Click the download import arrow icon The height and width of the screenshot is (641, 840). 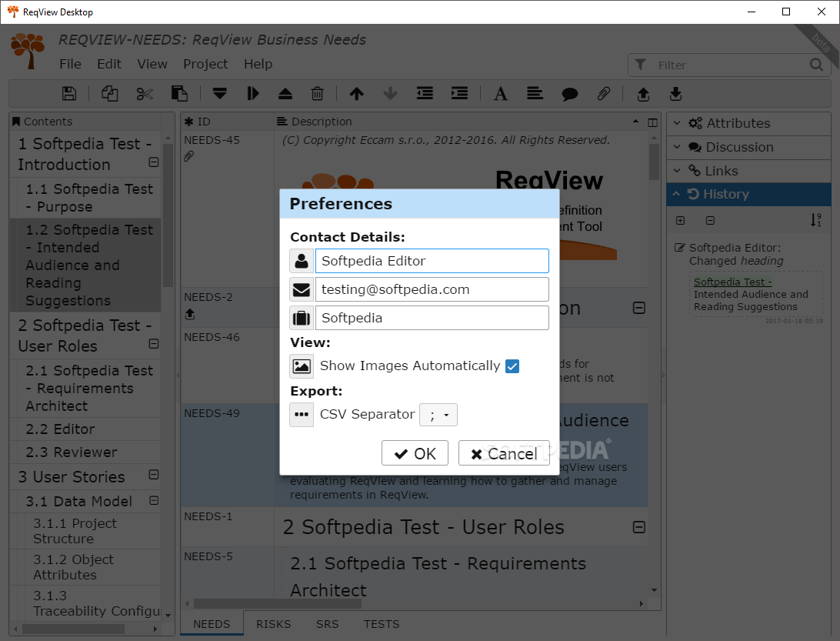pos(676,94)
